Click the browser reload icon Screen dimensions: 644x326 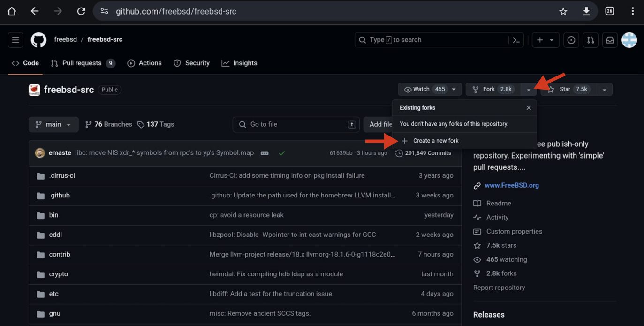[x=81, y=11]
